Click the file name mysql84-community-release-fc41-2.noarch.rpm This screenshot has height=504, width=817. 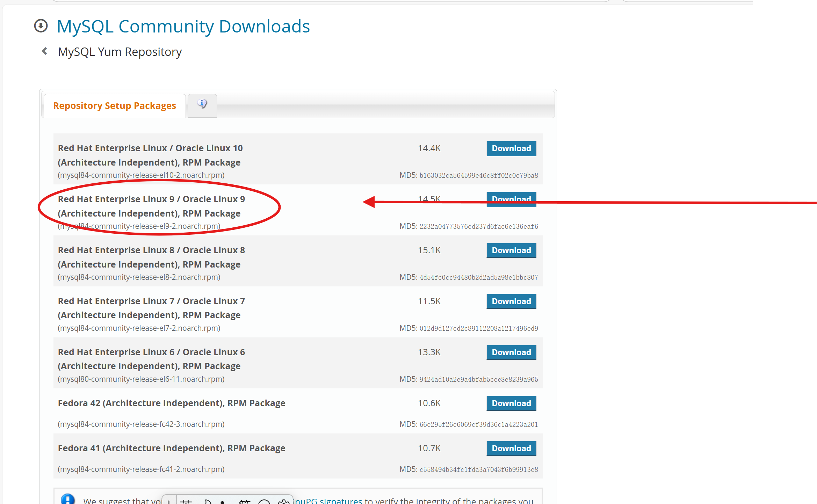(141, 469)
